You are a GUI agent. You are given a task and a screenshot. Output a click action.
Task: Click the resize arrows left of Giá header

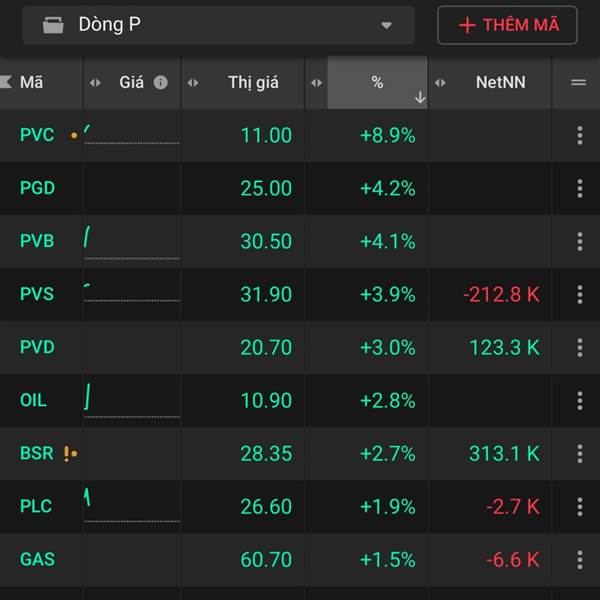click(x=96, y=83)
